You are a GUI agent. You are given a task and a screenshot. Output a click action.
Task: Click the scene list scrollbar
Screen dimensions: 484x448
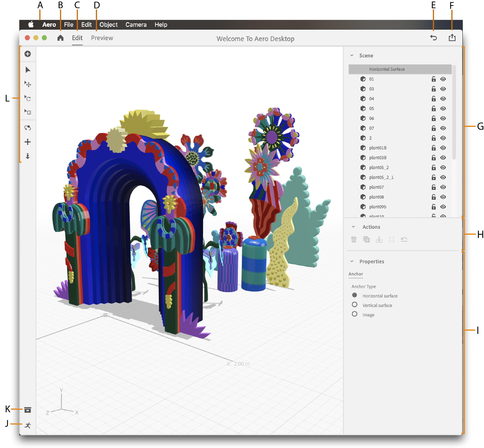454,111
